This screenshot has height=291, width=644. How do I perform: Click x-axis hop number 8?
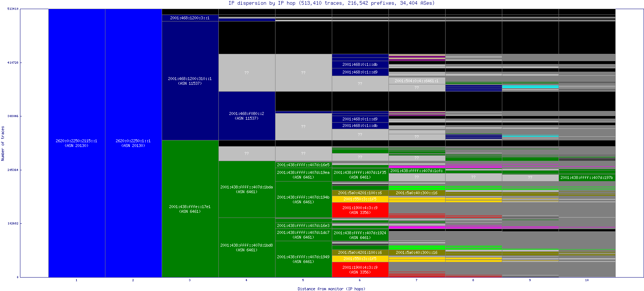click(473, 280)
